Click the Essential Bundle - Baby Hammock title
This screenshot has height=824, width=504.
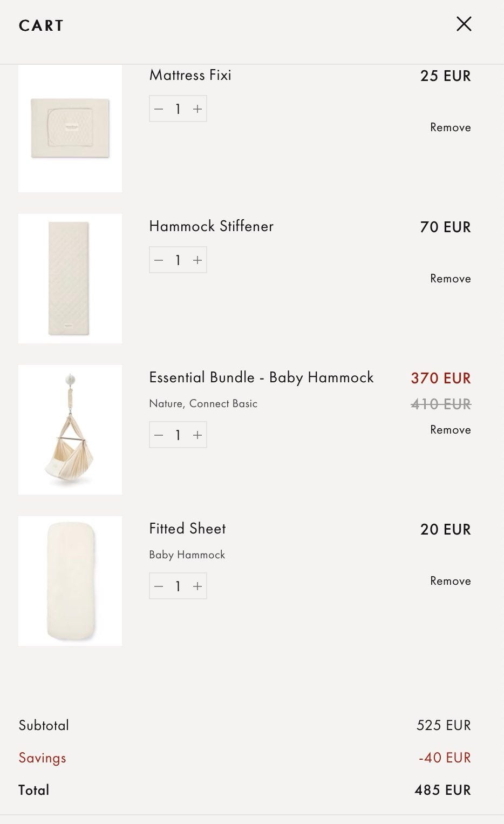261,377
